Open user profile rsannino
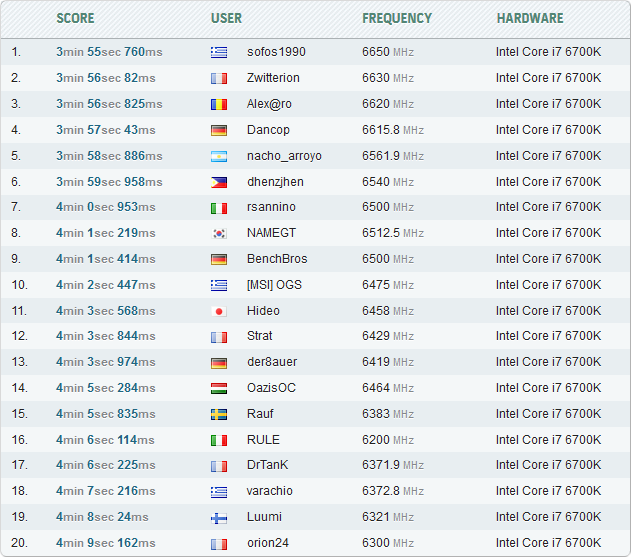Screen dimensions: 631x557 [271, 207]
